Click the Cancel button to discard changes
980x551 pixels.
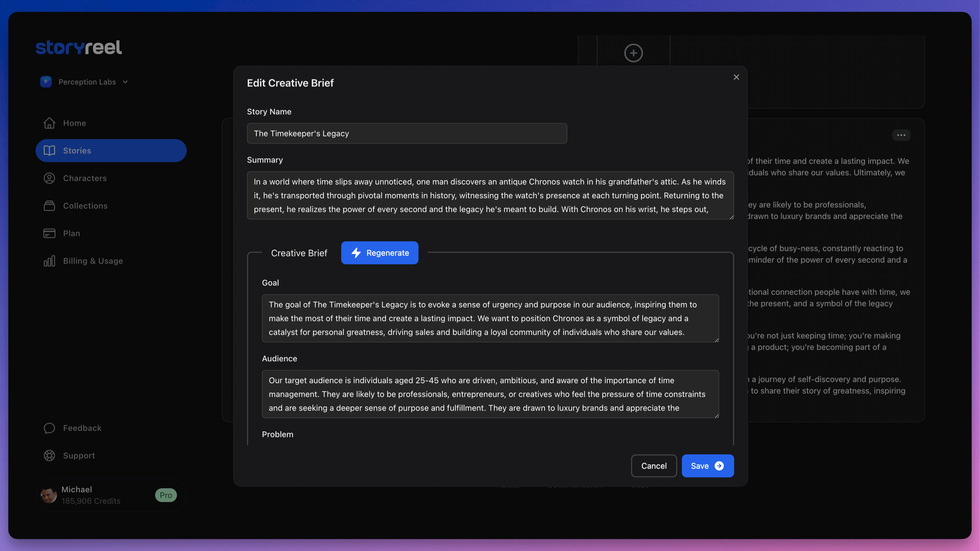click(653, 465)
